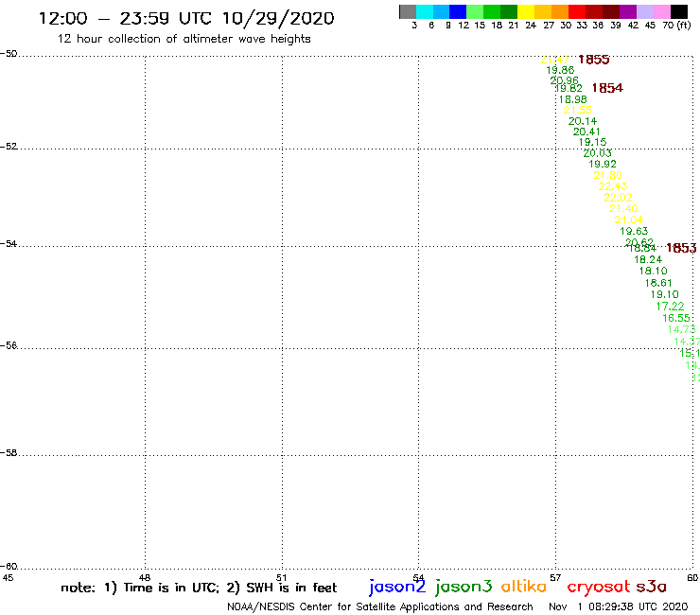Select the -52 latitude axis label

(9, 146)
